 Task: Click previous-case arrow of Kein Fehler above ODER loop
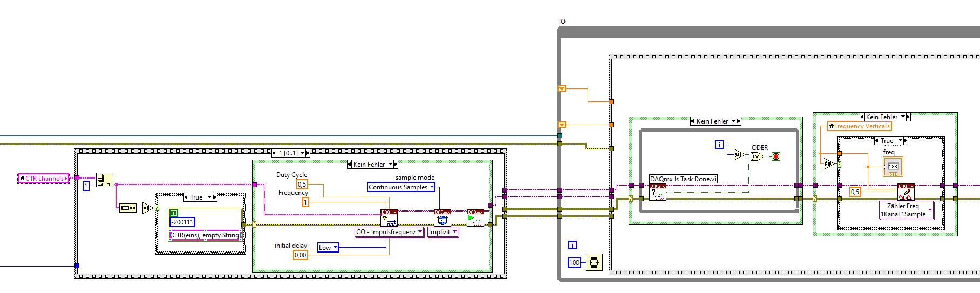[692, 121]
